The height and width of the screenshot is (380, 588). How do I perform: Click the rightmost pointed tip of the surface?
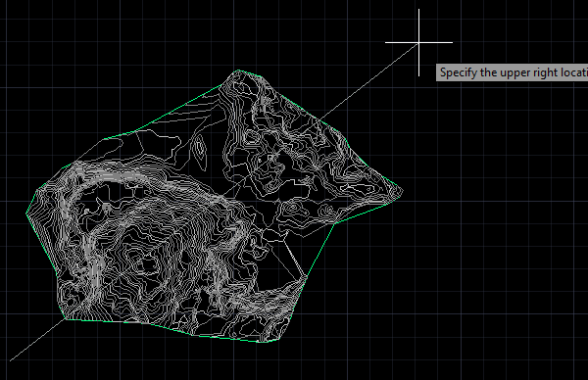click(x=403, y=191)
